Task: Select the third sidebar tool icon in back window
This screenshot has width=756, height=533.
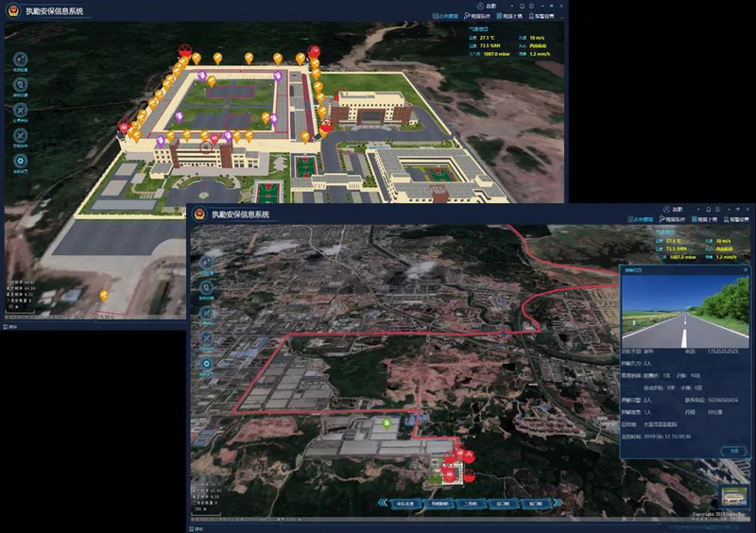Action: (20, 110)
